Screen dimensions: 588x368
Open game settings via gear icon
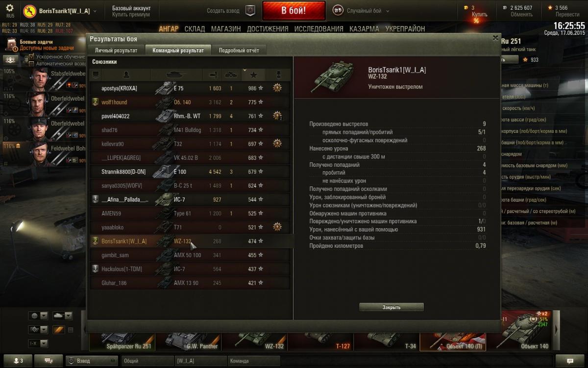coord(10,8)
